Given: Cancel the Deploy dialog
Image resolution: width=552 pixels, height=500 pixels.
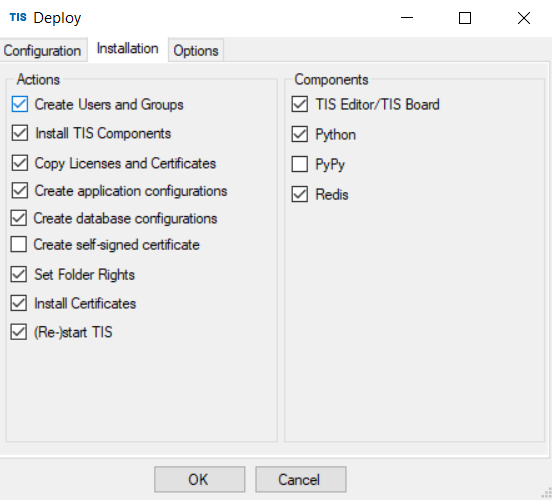Looking at the screenshot, I should point(301,479).
